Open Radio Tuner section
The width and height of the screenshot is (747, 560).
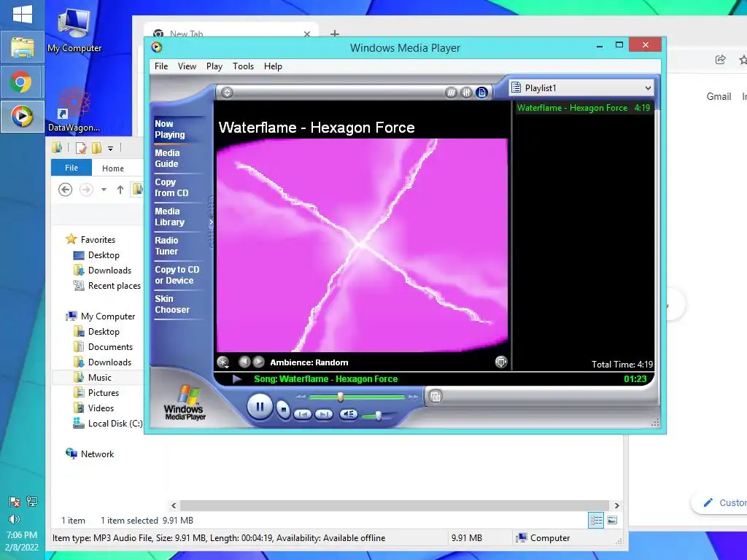[166, 246]
